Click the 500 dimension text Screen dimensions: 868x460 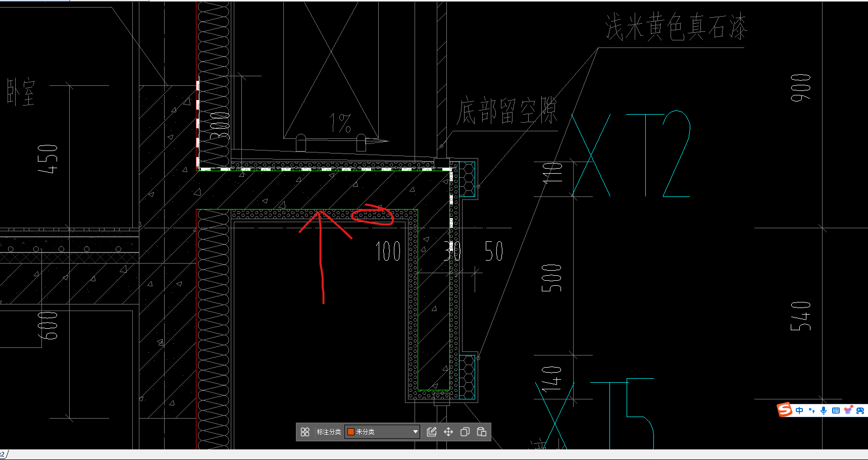click(x=551, y=278)
